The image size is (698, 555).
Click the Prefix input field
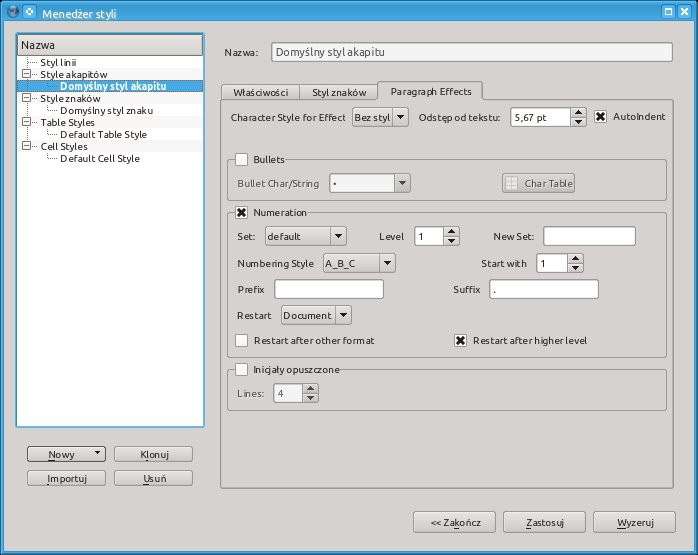329,289
